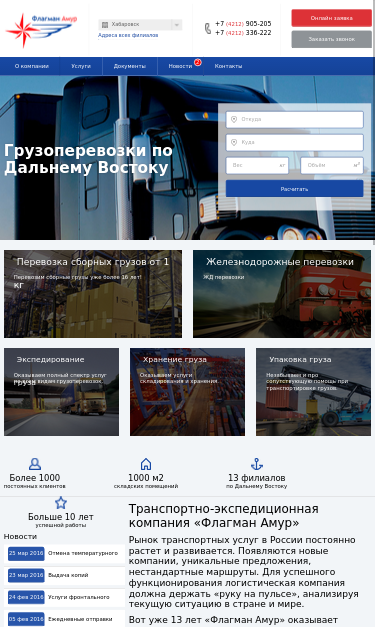Click the 24 фев 2016 date badge

(x=26, y=597)
